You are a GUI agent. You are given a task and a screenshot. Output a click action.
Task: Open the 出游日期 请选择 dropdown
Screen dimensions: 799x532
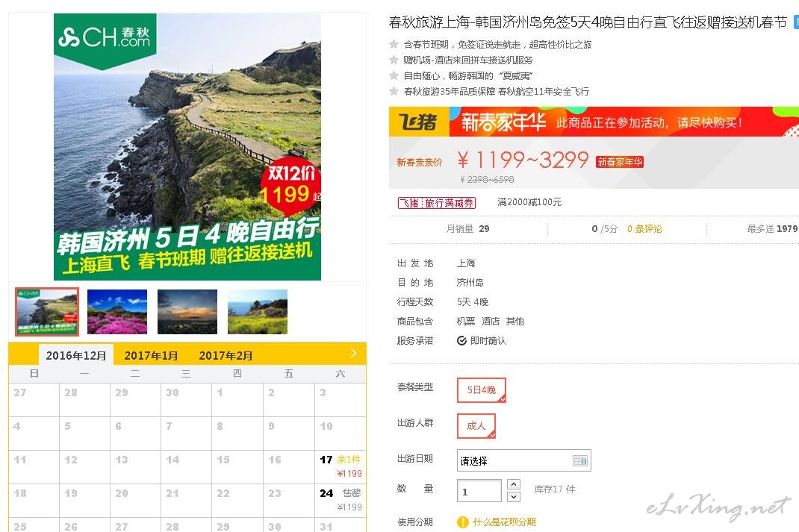[524, 460]
